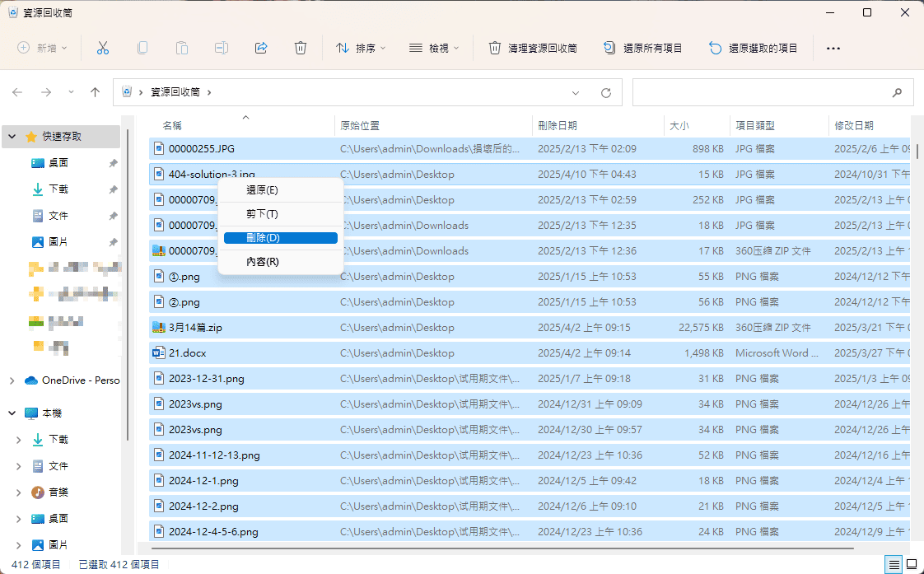Choose 刪除(D) in the context menu
This screenshot has width=924, height=574.
coord(280,238)
